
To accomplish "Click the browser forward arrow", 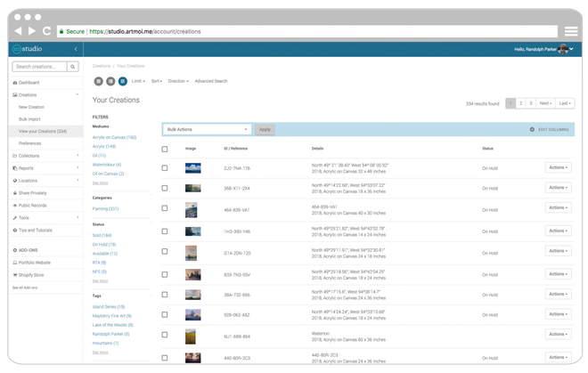I will point(32,31).
